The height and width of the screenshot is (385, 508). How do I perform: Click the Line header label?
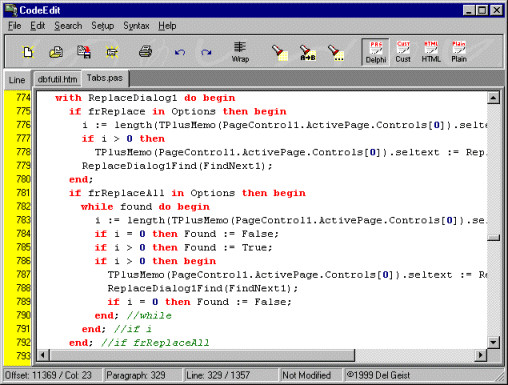[x=17, y=80]
